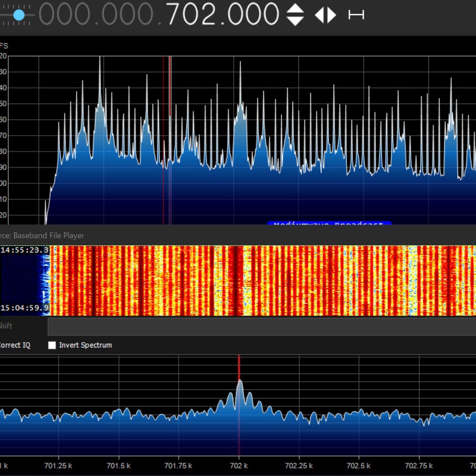476x476 pixels.
Task: Click the red tuning marker in the lower spectrum
Action: 239,405
